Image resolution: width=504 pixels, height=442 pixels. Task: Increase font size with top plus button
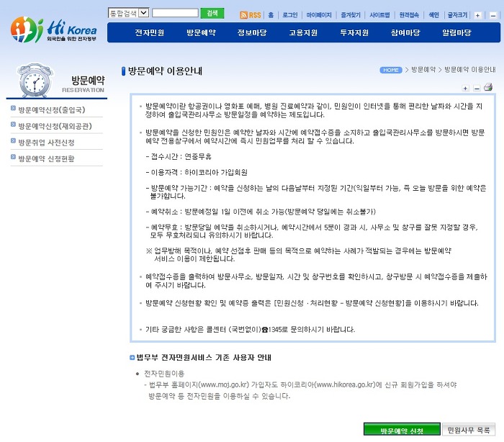point(477,15)
